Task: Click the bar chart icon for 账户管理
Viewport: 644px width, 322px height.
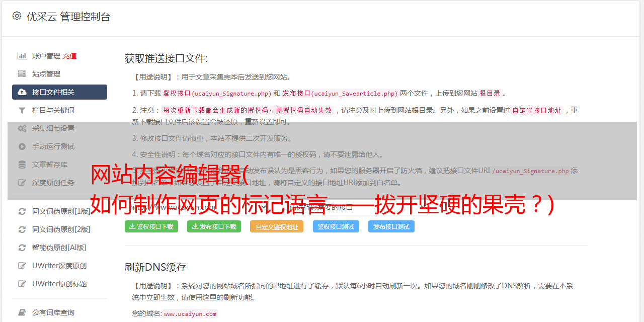Action: 22,56
